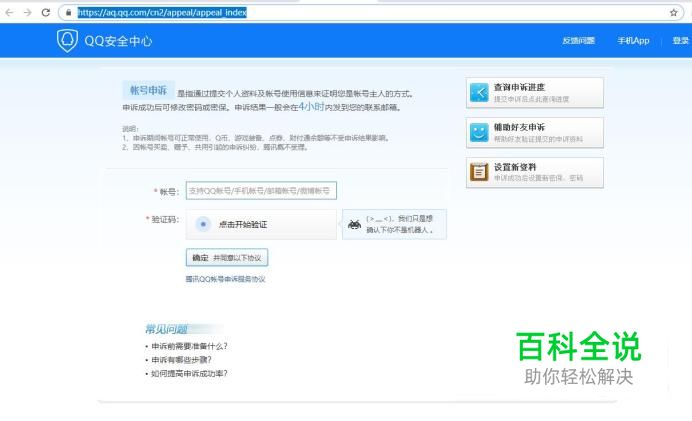692x421 pixels.
Task: Open FAQ 申诉前需要准备什么？
Action: click(189, 346)
